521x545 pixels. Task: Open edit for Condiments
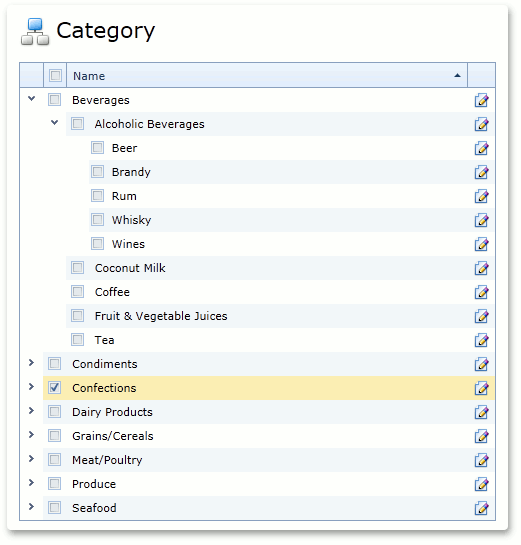(481, 364)
